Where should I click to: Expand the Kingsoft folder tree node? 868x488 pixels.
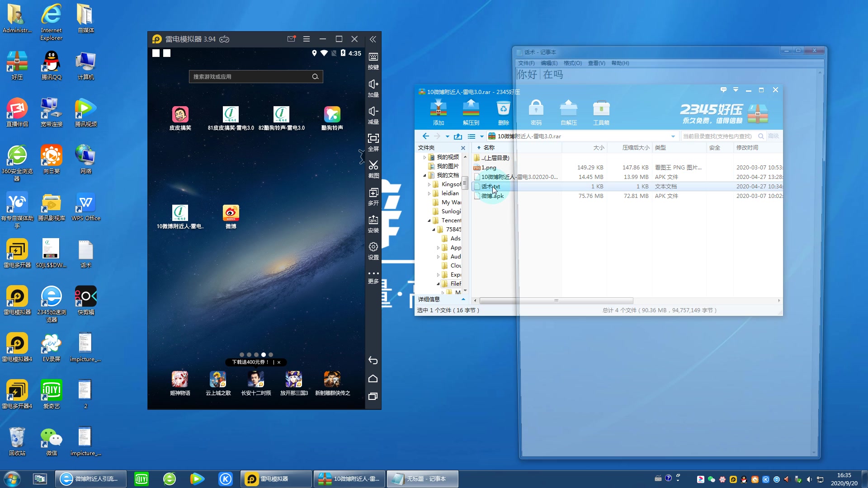point(429,184)
